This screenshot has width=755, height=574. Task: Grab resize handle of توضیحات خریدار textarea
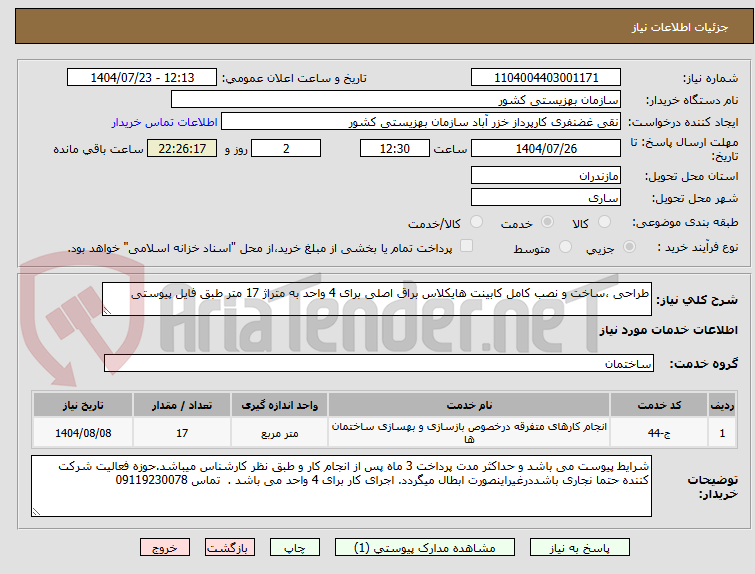pos(36,512)
